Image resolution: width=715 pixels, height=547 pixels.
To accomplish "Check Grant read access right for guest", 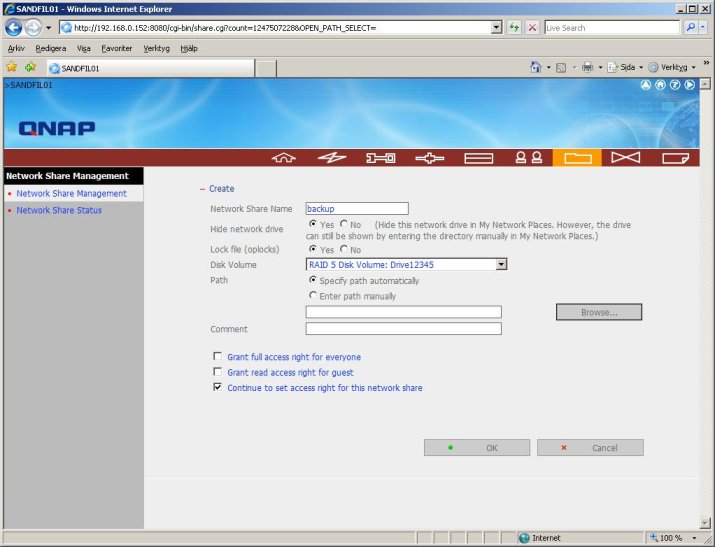I will click(217, 372).
